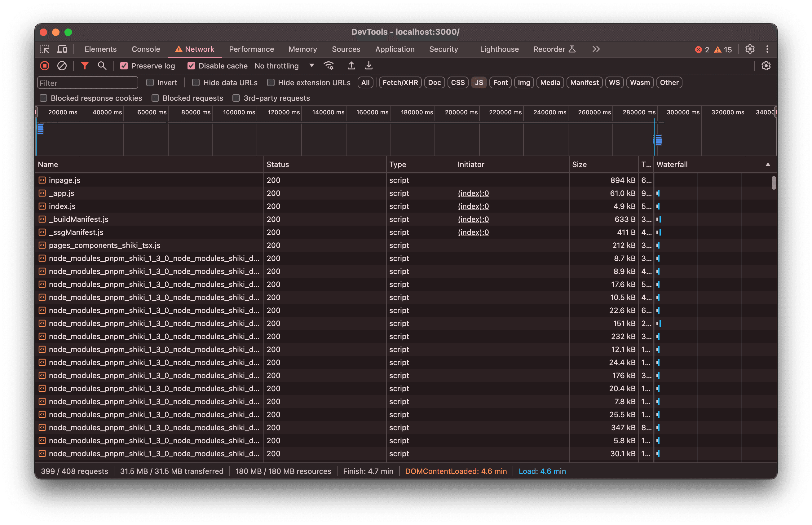Enable the Invert checkbox

tap(150, 82)
